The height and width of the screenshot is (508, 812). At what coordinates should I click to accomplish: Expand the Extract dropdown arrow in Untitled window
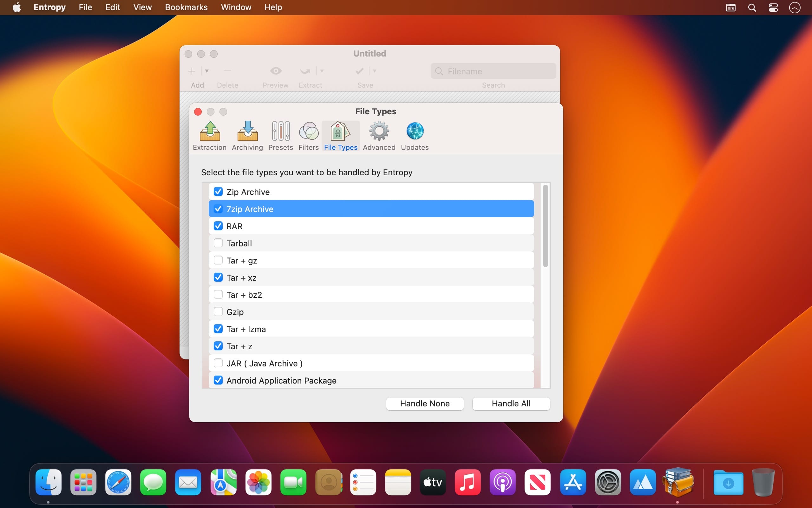point(322,71)
